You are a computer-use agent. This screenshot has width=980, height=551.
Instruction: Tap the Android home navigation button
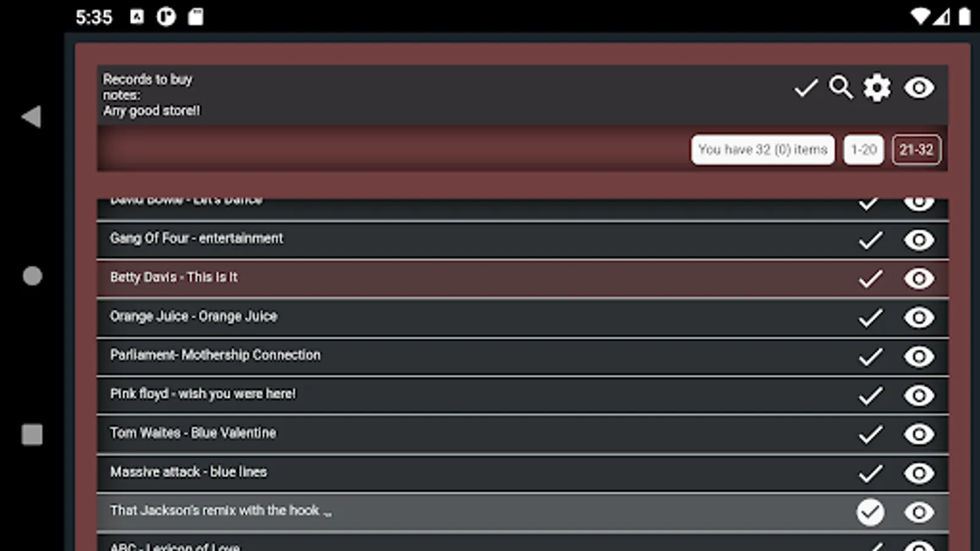pyautogui.click(x=32, y=276)
